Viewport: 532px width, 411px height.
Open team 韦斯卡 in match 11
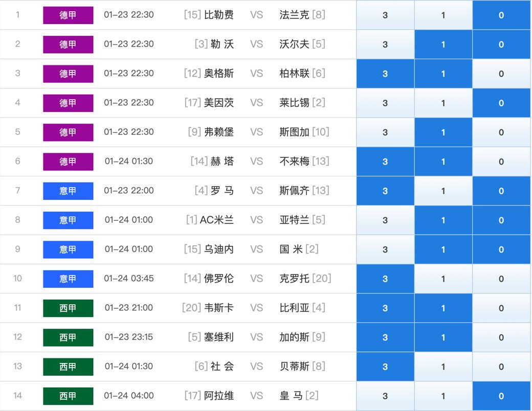click(219, 308)
